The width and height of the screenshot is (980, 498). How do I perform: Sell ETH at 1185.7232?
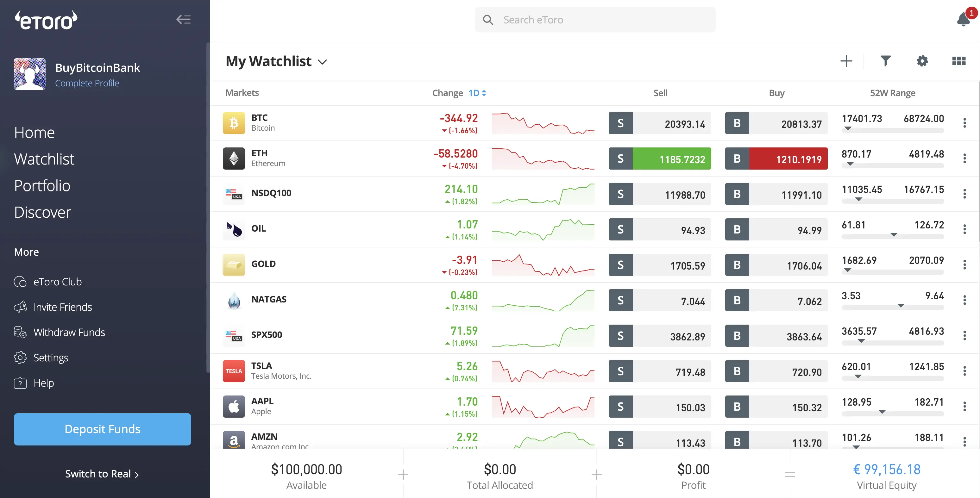coord(660,158)
